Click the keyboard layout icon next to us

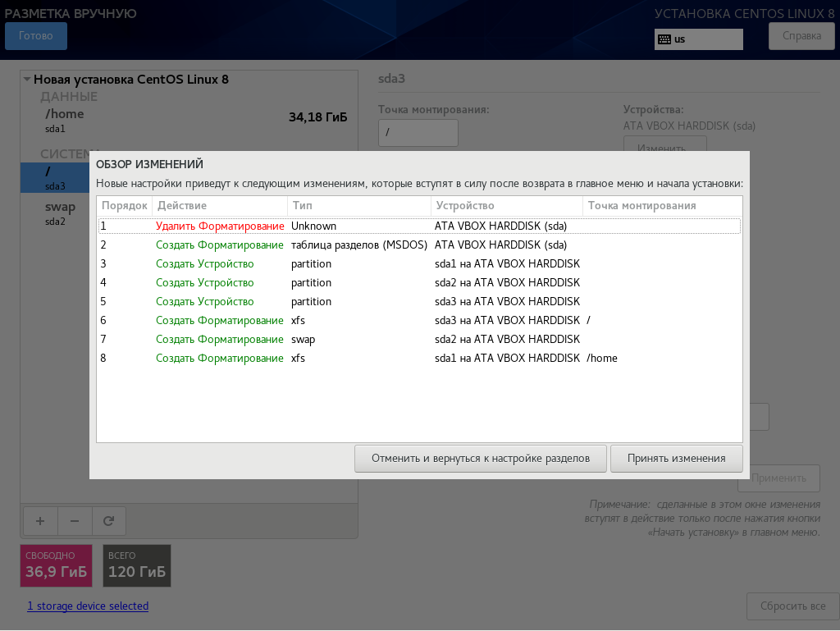coord(664,39)
